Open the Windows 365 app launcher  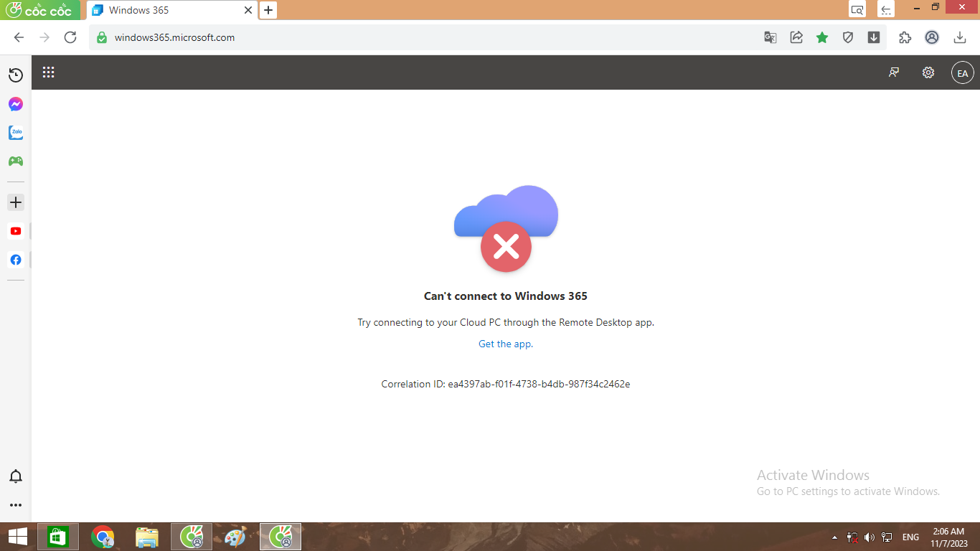pos(49,72)
